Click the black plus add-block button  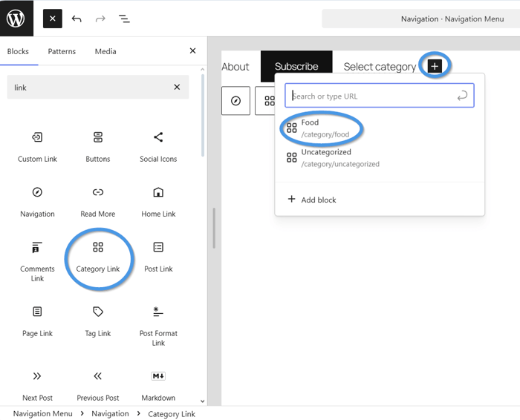tap(435, 66)
